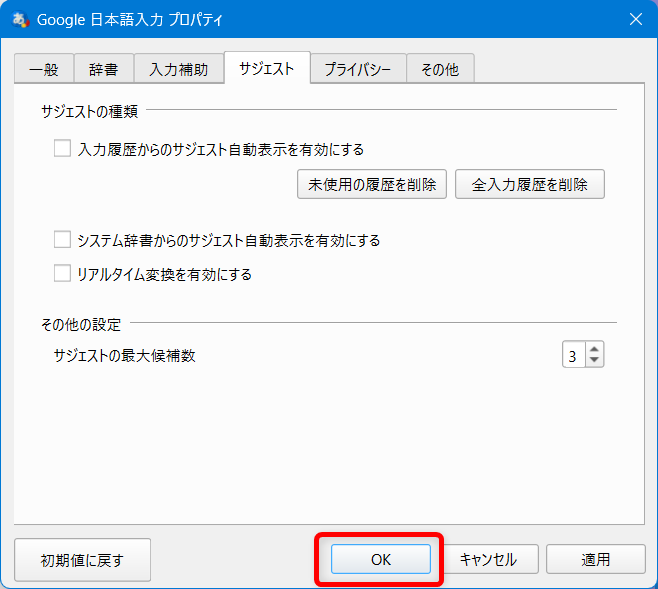658x589 pixels.
Task: Check リアルタイム変換を有効にする option
Action: [x=62, y=273]
